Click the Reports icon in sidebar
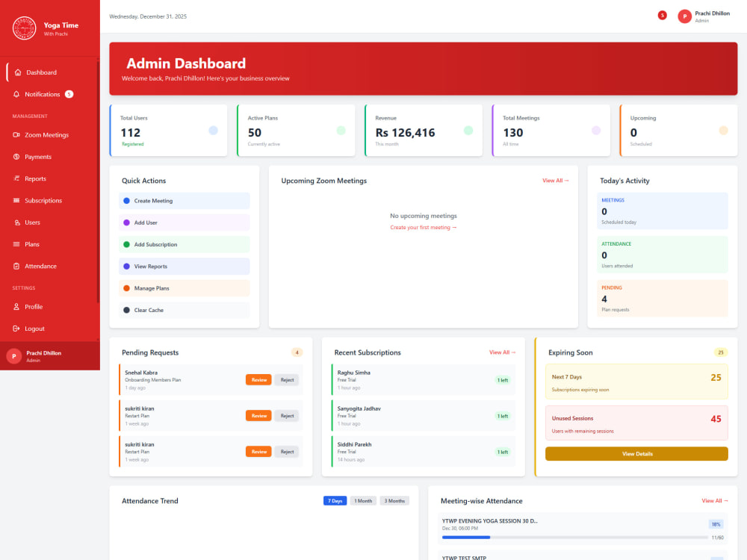Image resolution: width=747 pixels, height=560 pixels. click(x=16, y=178)
